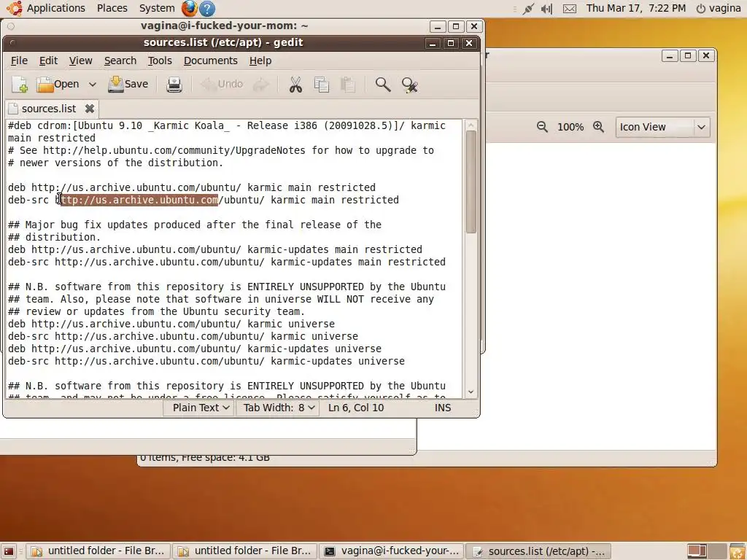The width and height of the screenshot is (747, 560).
Task: Open the Help launcher in top panel
Action: (x=206, y=8)
